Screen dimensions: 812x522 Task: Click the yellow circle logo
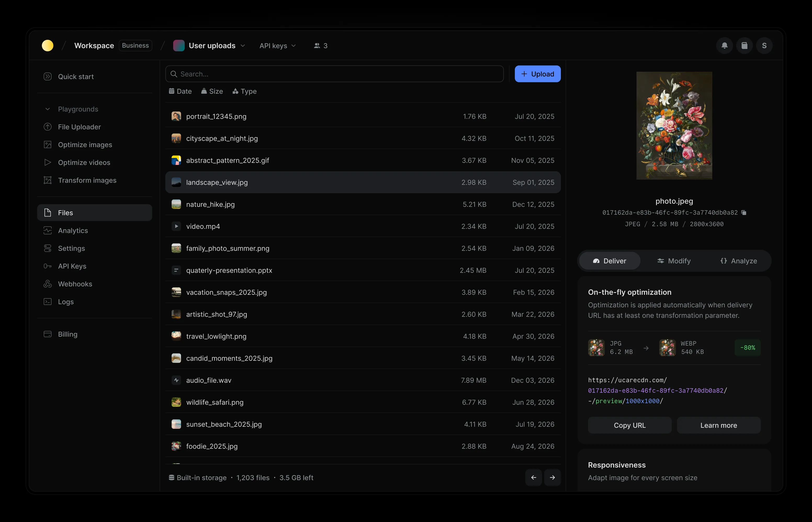47,46
